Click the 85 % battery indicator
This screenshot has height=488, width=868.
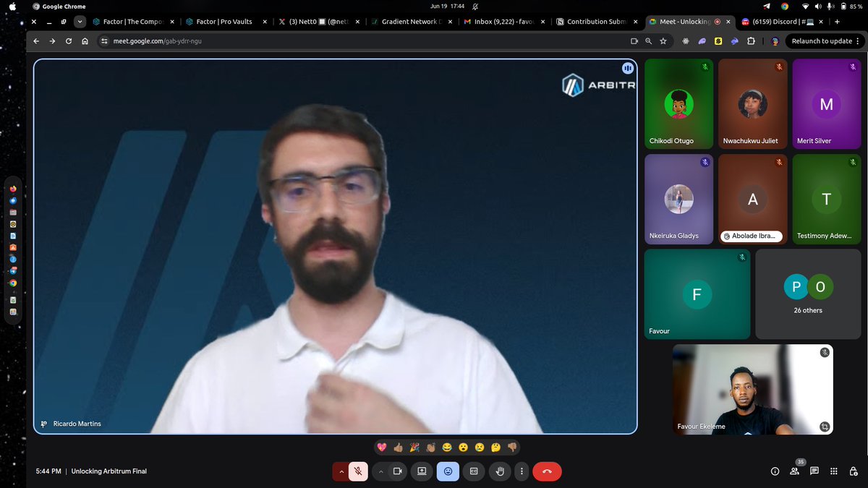pos(850,7)
